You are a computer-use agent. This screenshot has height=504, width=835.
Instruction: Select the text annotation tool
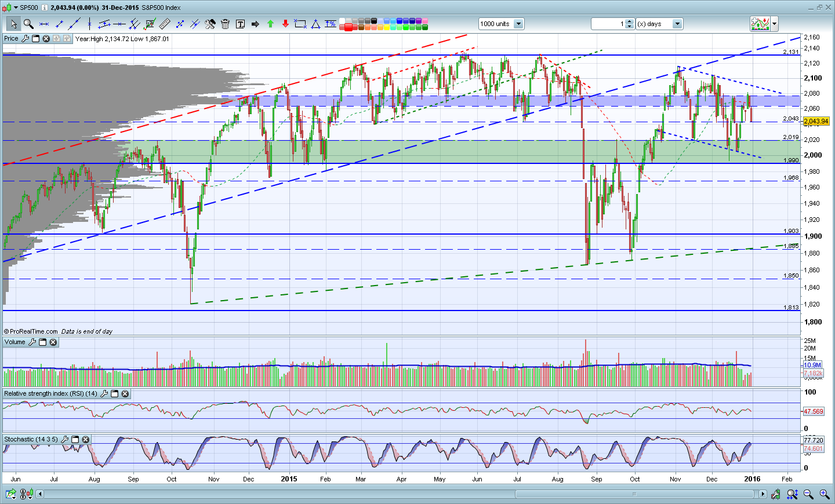point(240,24)
